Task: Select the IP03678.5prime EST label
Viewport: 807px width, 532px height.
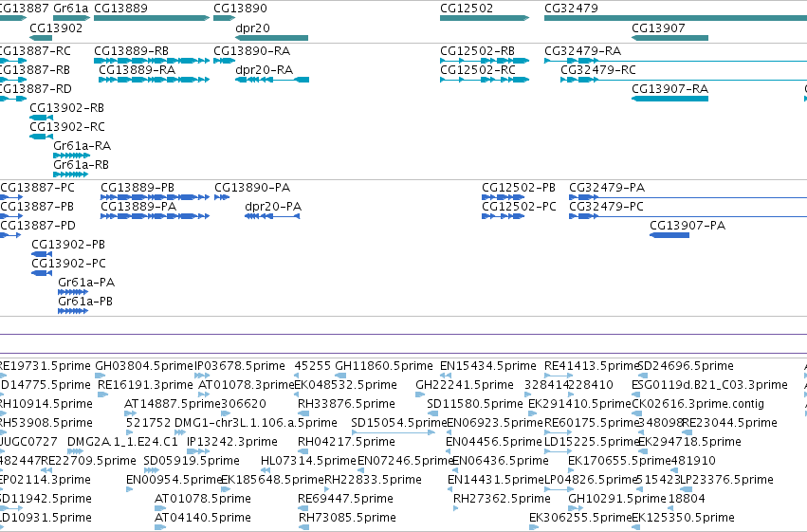Action: pos(240,366)
